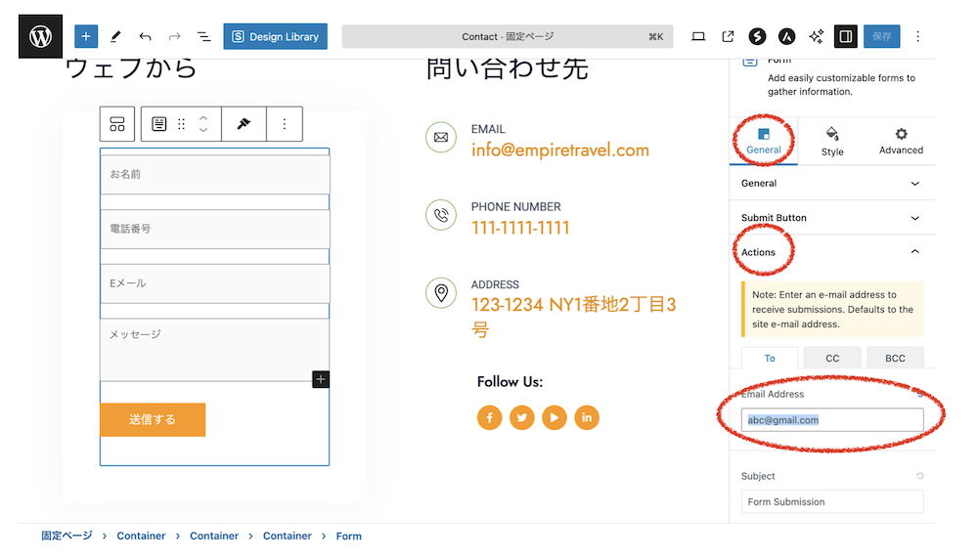Open the document overview list icon
Image resolution: width=978 pixels, height=560 pixels.
click(x=203, y=36)
